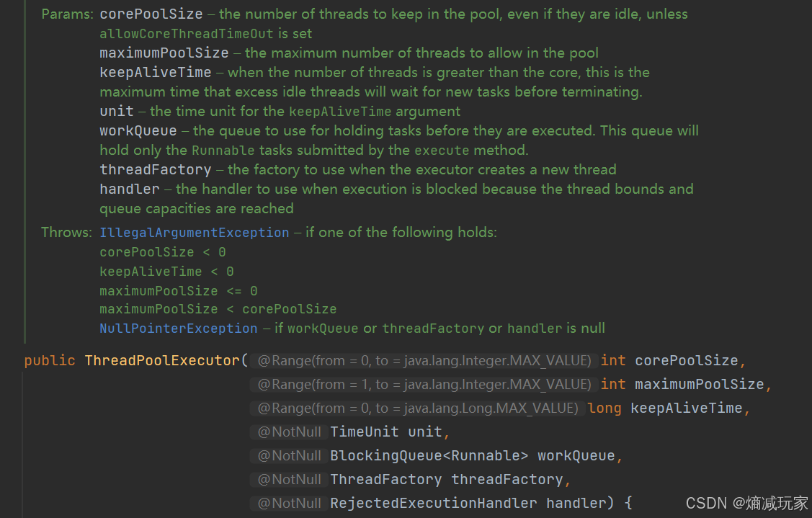
Task: Click the NotNull hint before BlockingQueue
Action: pos(290,456)
